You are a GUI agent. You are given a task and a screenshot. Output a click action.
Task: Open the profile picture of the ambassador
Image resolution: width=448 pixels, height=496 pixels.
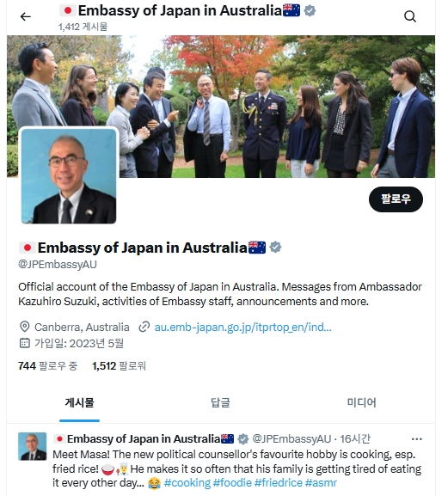click(x=69, y=176)
